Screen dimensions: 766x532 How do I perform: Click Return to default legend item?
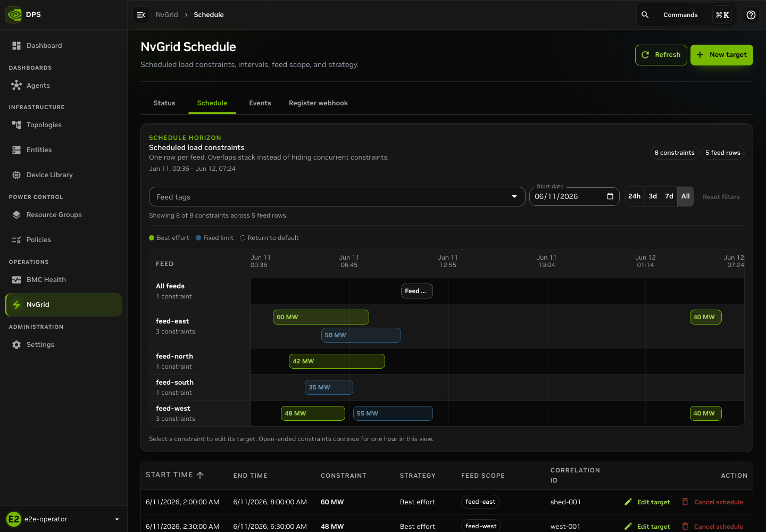point(269,238)
